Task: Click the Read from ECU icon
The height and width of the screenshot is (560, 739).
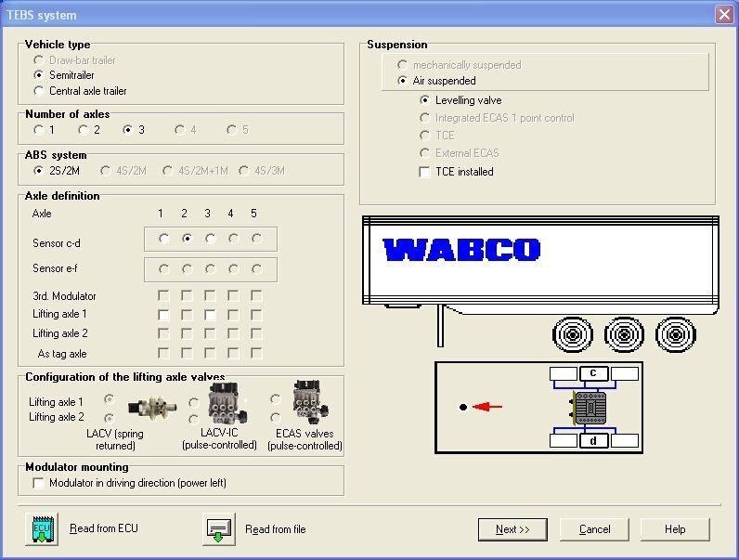Action: [42, 529]
